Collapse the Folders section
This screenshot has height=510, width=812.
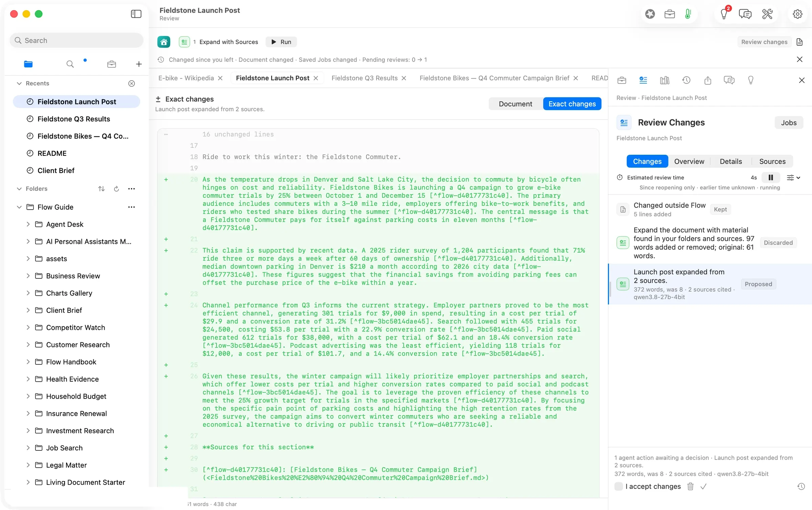point(19,189)
